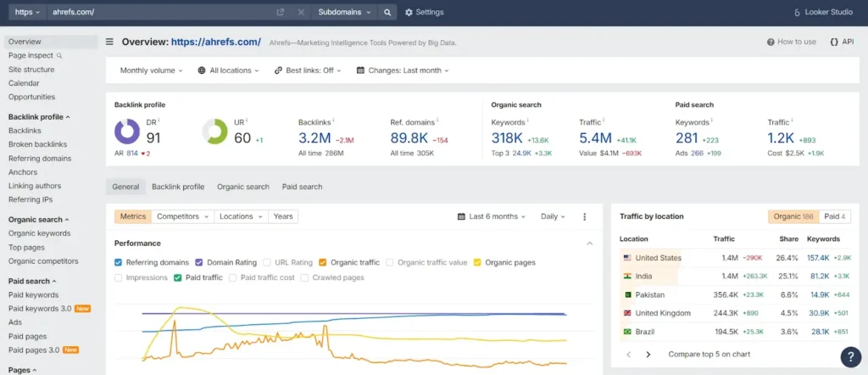
Task: Open the Competitors chart dropdown
Action: 183,216
